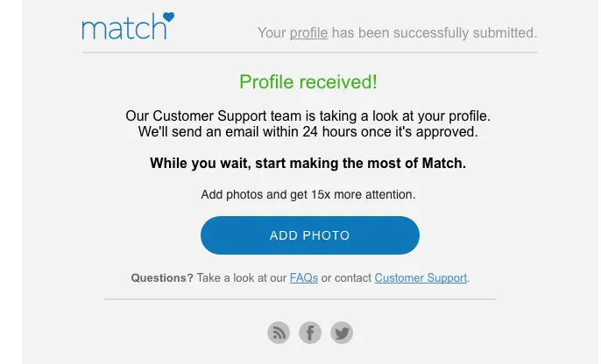Click the 'We'll send an email within 24 hours' line

tap(308, 131)
